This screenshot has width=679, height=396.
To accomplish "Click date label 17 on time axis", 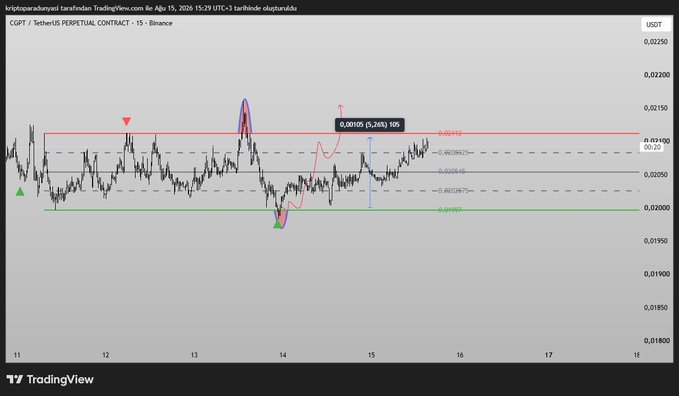I will click(549, 355).
